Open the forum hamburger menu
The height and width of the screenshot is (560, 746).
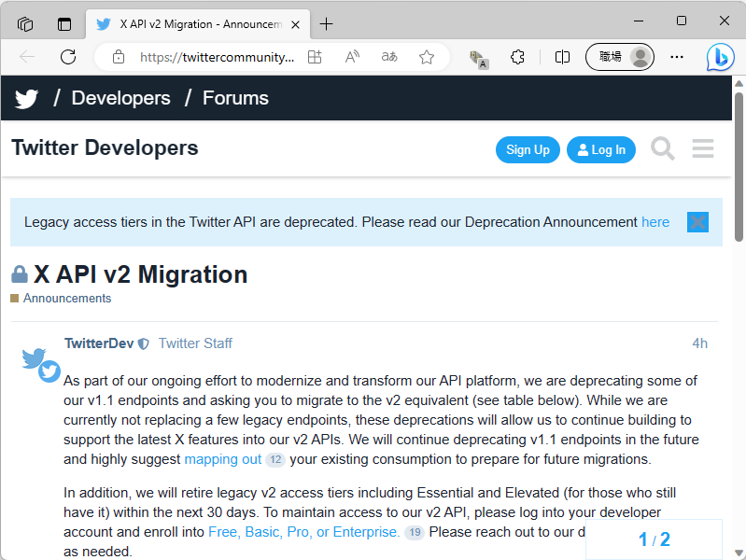pyautogui.click(x=703, y=148)
